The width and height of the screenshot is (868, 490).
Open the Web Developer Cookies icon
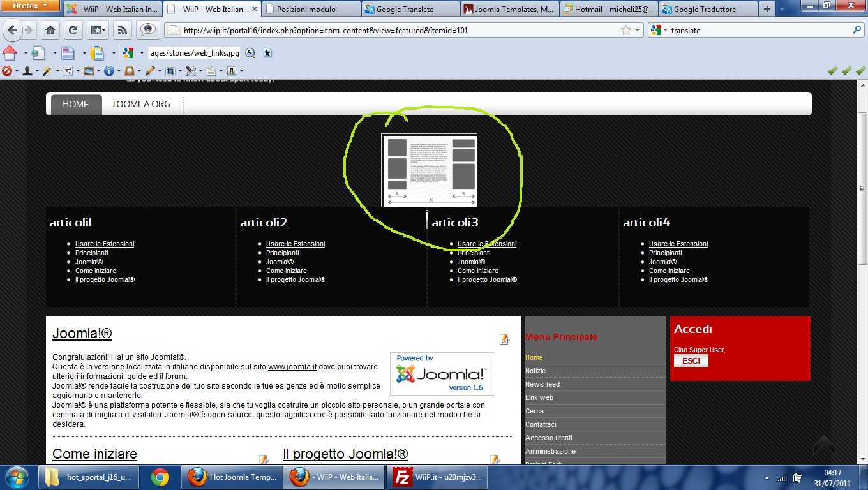click(27, 71)
